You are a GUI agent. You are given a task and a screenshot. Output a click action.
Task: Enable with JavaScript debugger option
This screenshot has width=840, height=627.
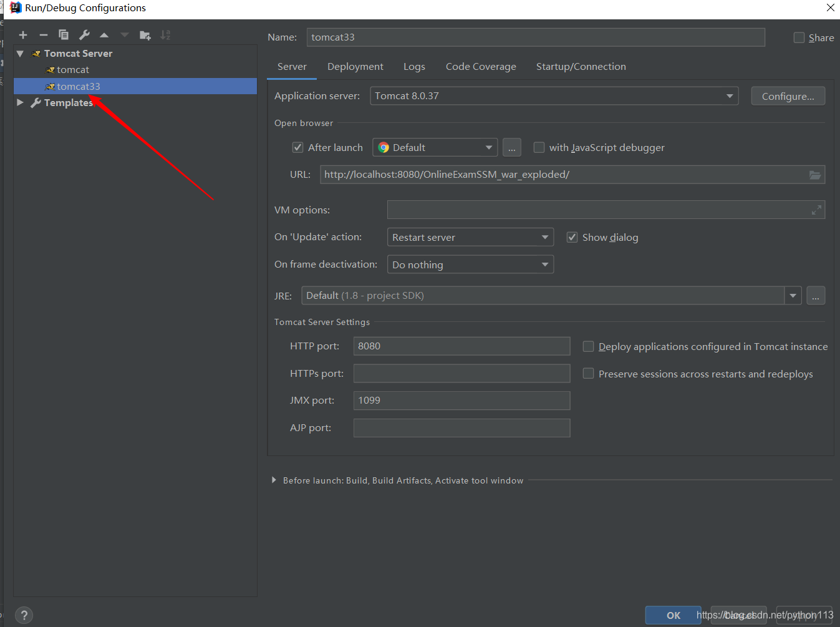[x=539, y=148]
